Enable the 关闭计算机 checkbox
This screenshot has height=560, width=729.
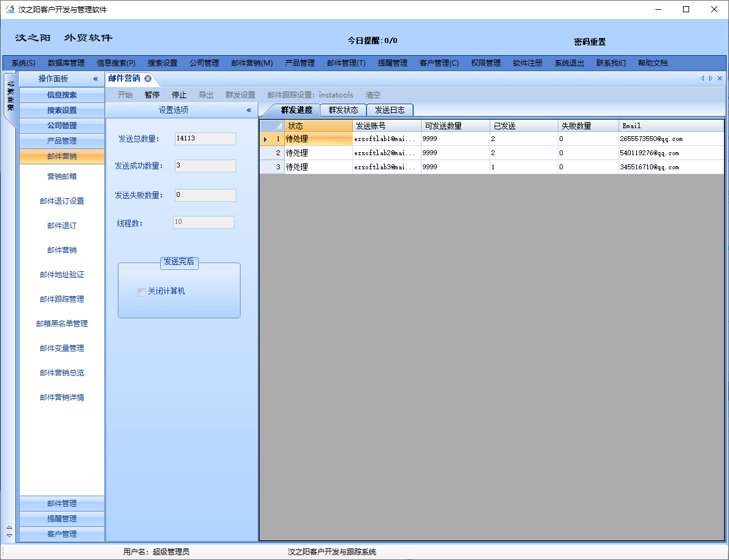click(142, 291)
